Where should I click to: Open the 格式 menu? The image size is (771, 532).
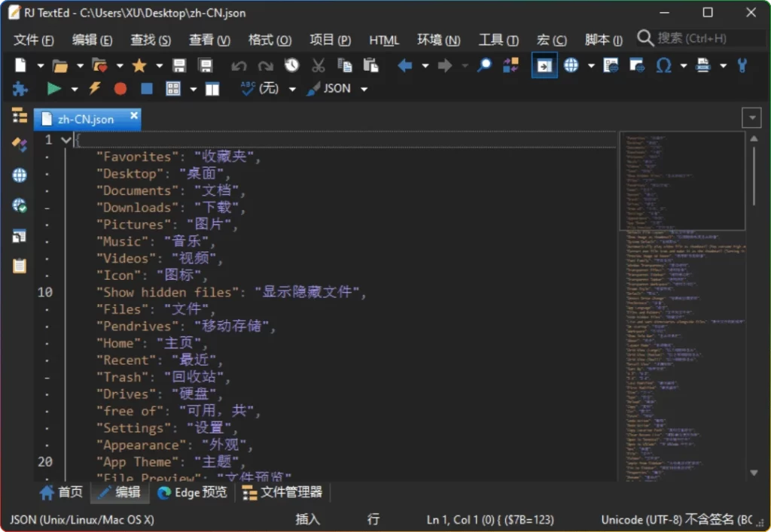(x=270, y=40)
